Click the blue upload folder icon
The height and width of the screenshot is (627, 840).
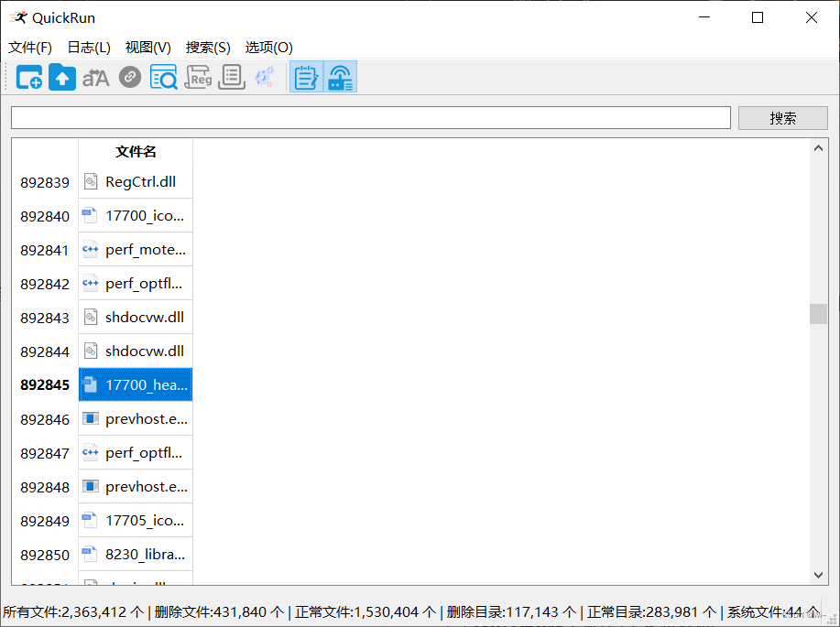(x=61, y=77)
